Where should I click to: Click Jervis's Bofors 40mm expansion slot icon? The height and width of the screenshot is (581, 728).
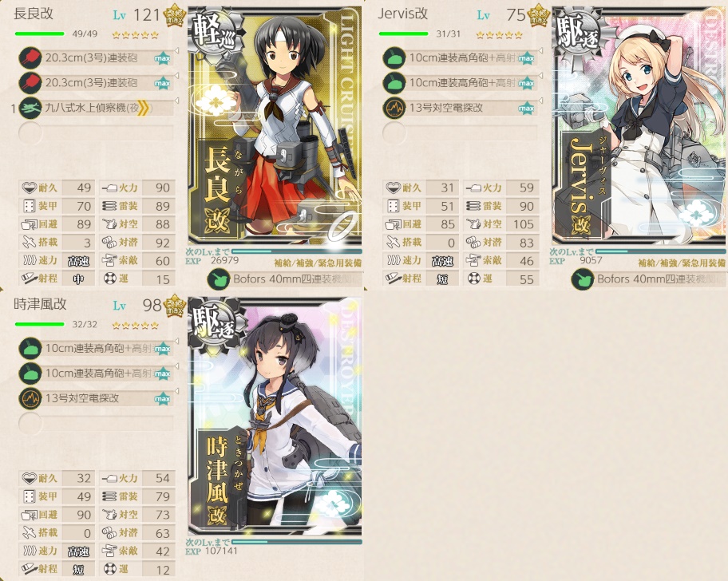[582, 279]
